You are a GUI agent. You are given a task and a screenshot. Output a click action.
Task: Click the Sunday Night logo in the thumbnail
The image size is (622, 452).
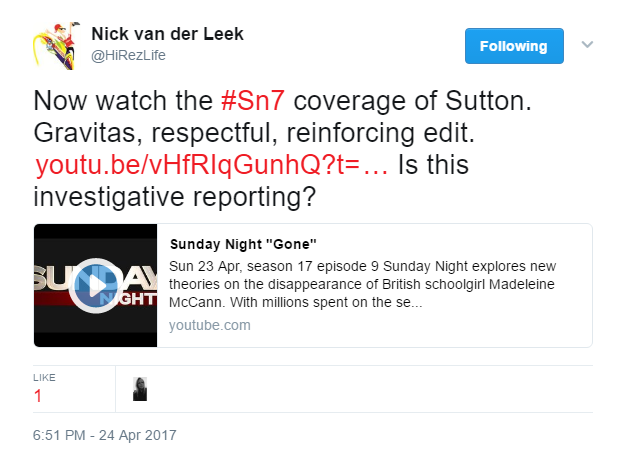(x=96, y=285)
